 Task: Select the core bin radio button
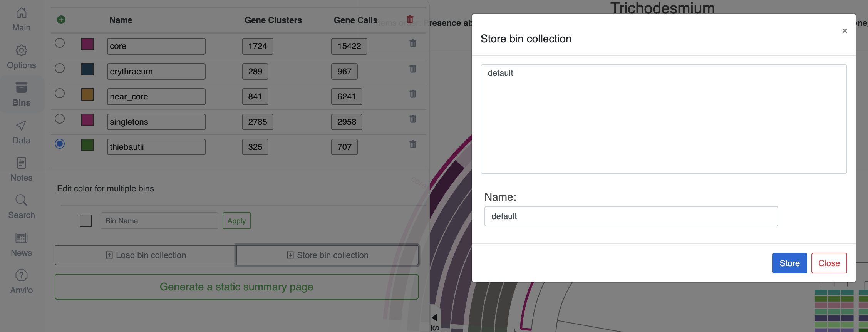click(x=60, y=43)
